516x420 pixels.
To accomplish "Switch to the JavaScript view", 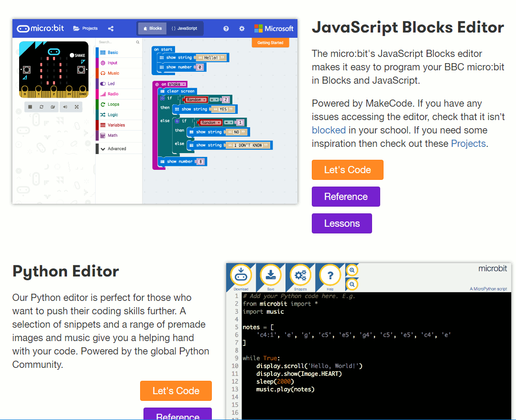I will [184, 28].
